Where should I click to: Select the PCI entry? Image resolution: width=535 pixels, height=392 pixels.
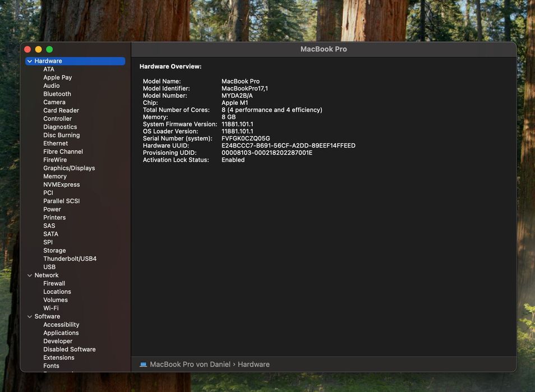(48, 193)
